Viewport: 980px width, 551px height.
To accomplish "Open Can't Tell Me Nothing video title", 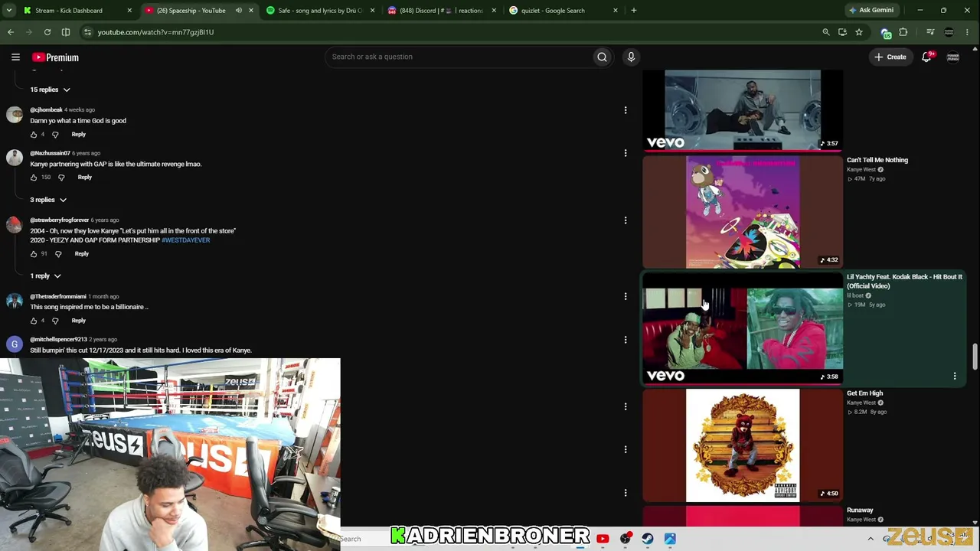I will coord(877,160).
